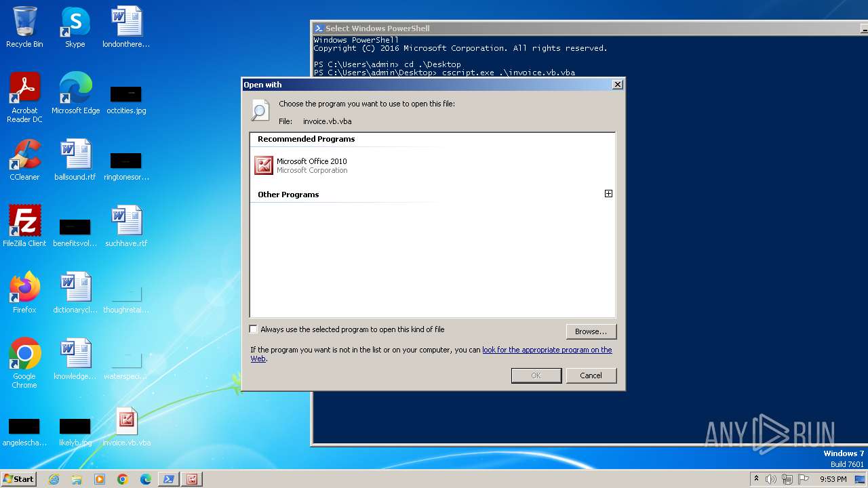Image resolution: width=868 pixels, height=488 pixels.
Task: Show hidden tray icons arrow
Action: (756, 479)
